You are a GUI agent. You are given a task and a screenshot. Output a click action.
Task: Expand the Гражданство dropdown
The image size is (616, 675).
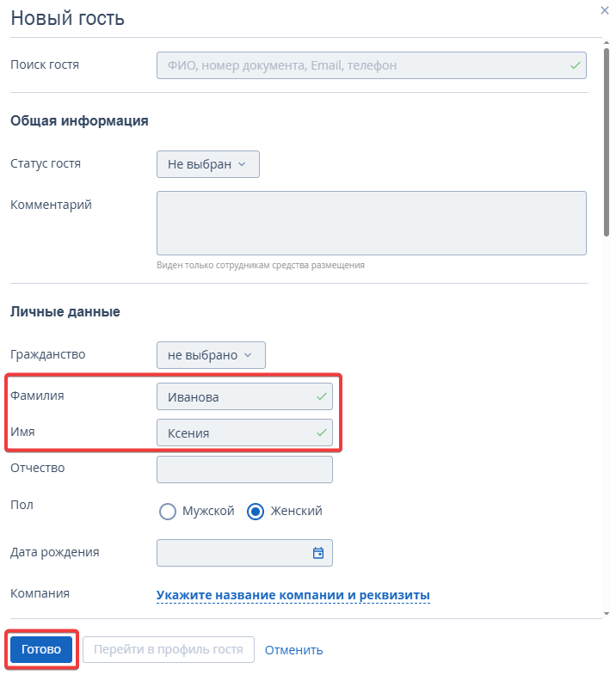[x=211, y=355]
